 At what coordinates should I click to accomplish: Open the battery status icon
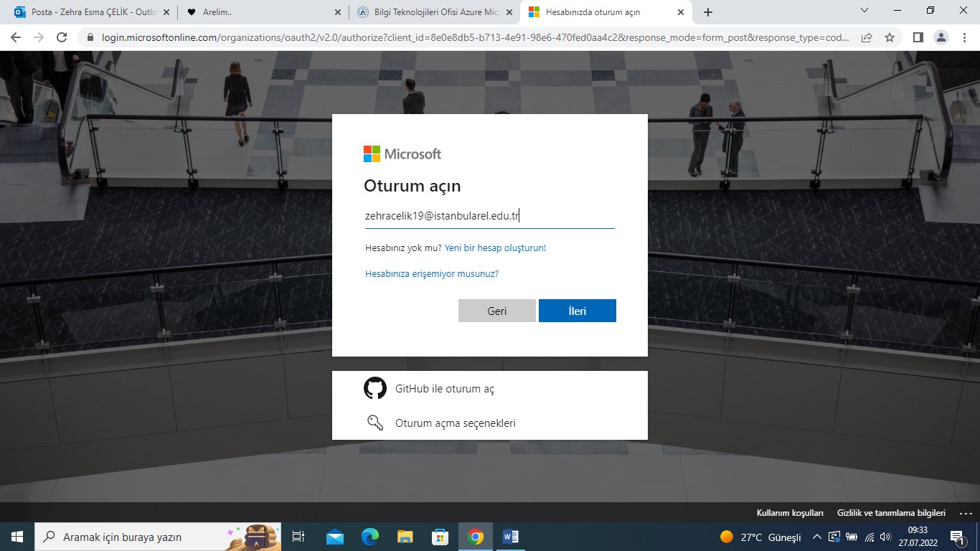point(852,537)
